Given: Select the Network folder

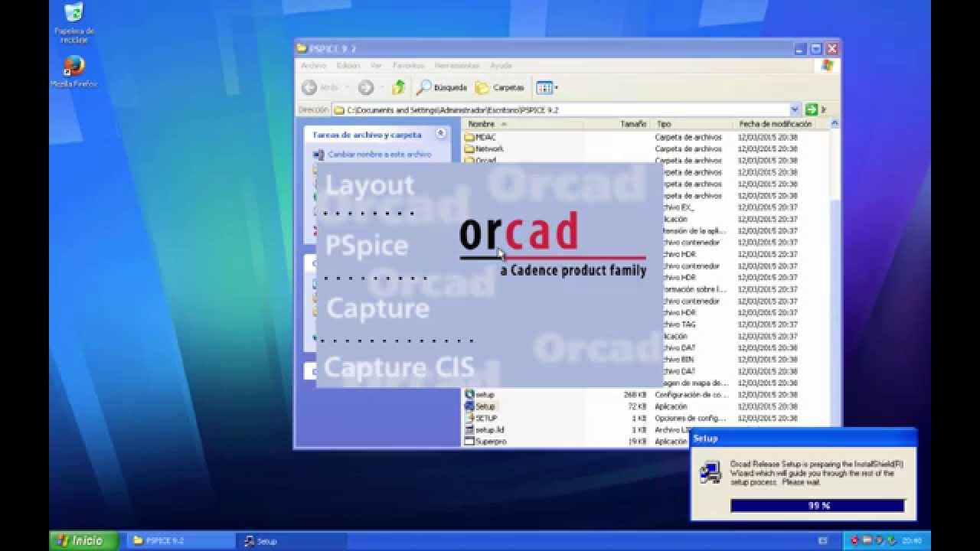Looking at the screenshot, I should [484, 148].
